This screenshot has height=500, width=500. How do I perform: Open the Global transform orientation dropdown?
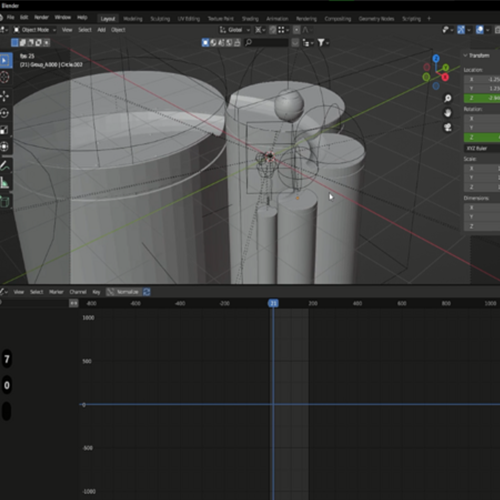tap(235, 30)
